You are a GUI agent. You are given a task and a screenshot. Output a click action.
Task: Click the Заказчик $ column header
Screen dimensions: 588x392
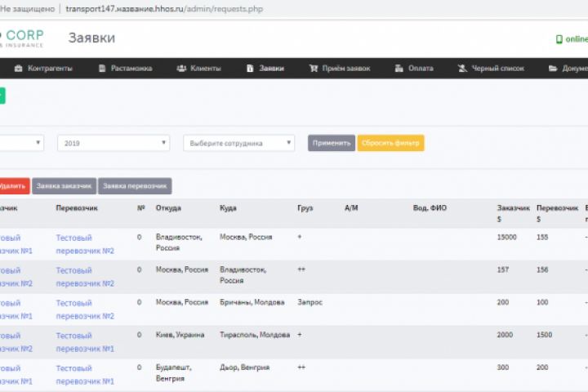[514, 213]
